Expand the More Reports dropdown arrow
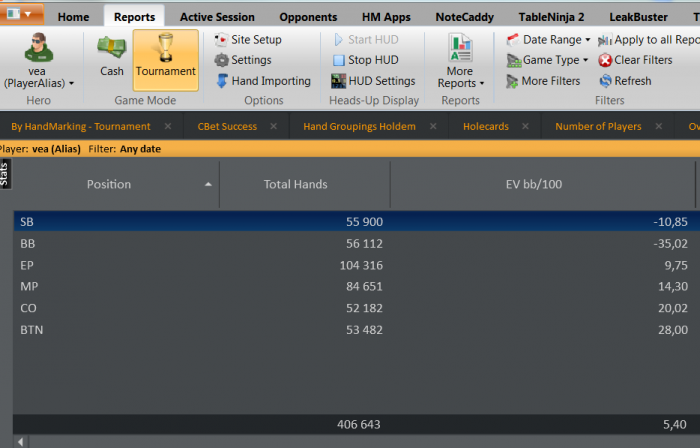Viewport: 700px width, 448px height. [x=482, y=83]
